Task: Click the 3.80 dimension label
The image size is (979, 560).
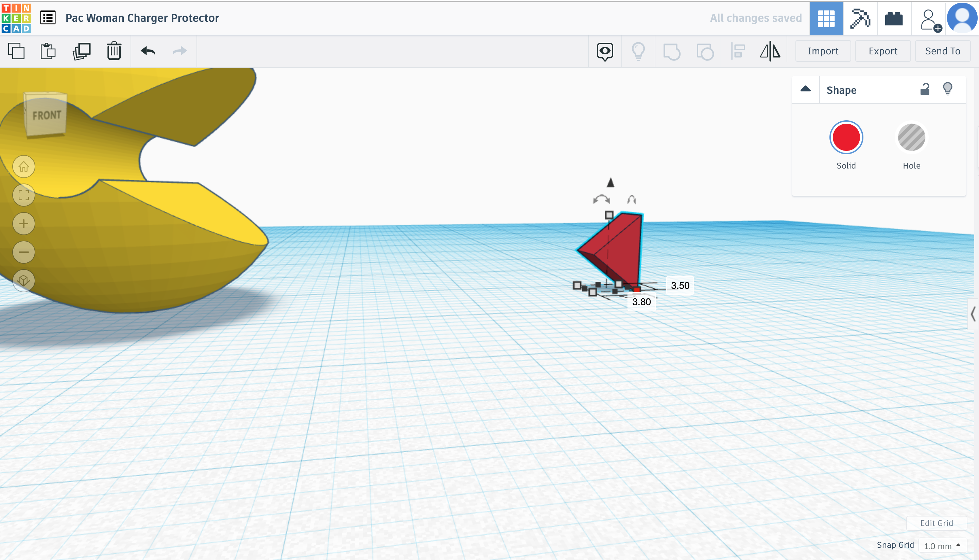Action: 641,302
